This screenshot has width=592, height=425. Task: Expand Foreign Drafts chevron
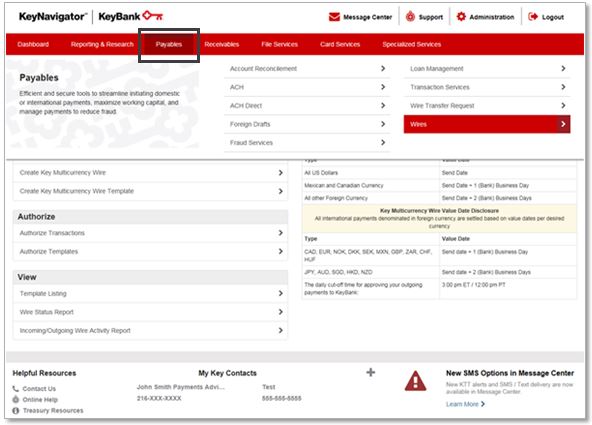click(383, 124)
